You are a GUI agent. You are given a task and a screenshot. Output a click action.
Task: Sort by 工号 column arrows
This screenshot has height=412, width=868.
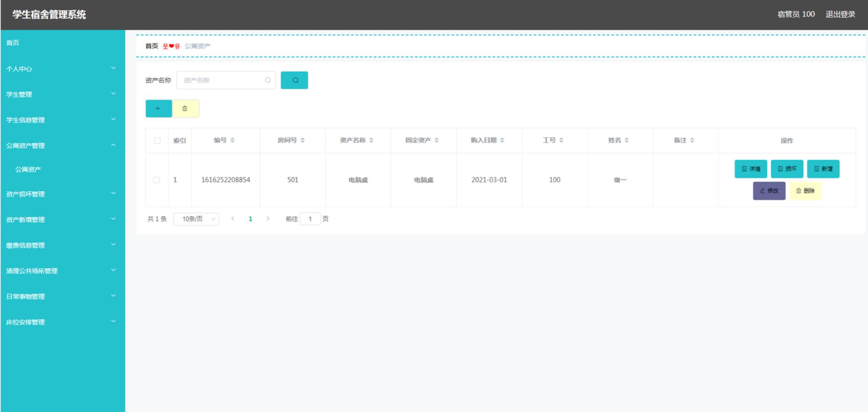[x=561, y=140]
